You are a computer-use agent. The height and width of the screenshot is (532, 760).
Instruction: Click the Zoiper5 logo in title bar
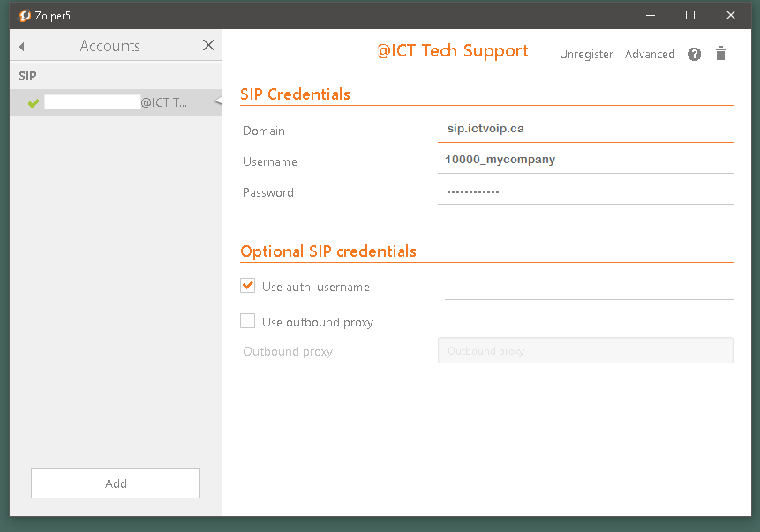pyautogui.click(x=24, y=16)
